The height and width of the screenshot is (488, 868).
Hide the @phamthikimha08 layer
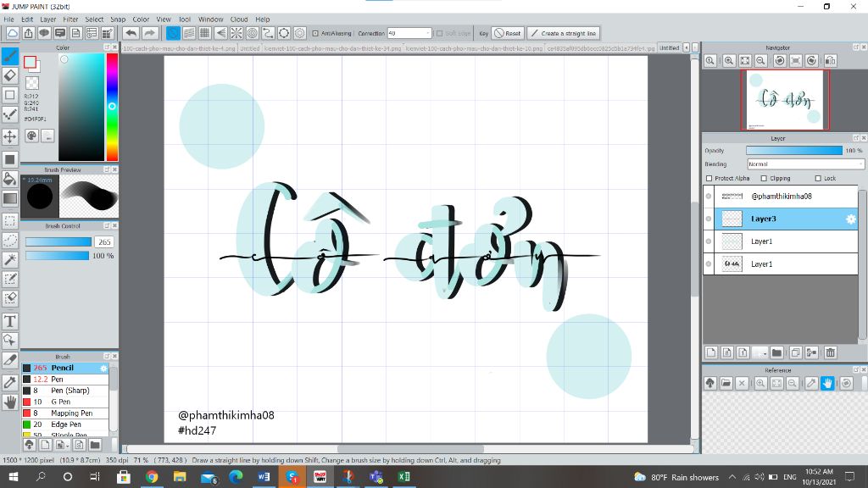[x=709, y=197]
